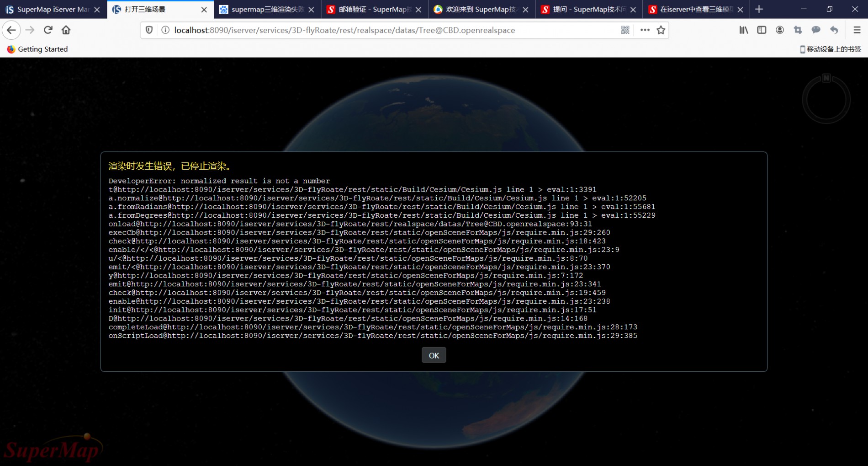
Task: Open the tracking protection shield icon
Action: [x=149, y=30]
